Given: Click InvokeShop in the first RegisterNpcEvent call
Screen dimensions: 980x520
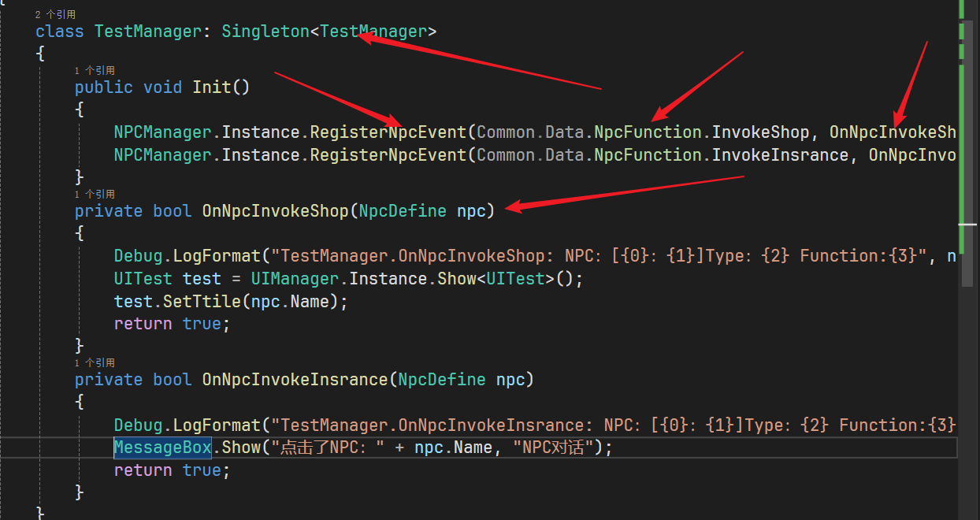Looking at the screenshot, I should (760, 132).
